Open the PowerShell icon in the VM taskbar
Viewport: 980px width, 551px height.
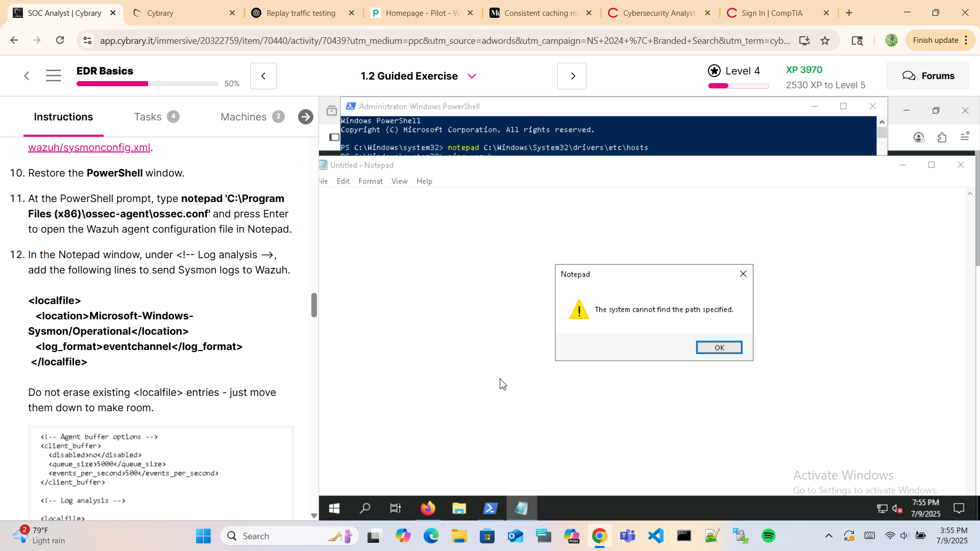490,508
